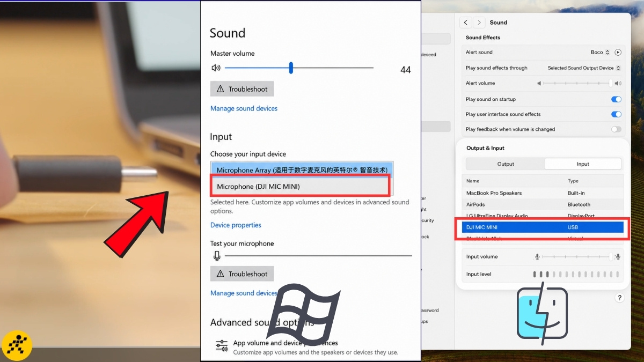Click the small microphone icon beside Input volume
Image resolution: width=644 pixels, height=362 pixels.
tap(537, 257)
